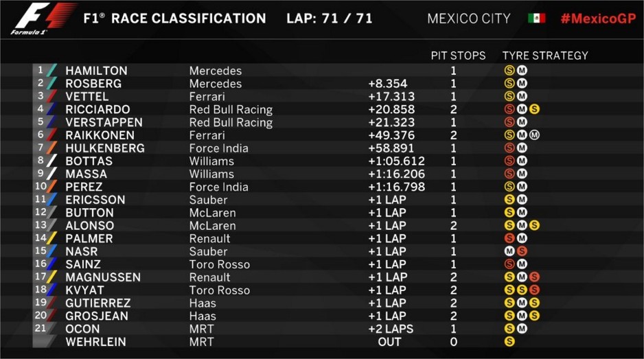Click the Mexican flag icon
Image resolution: width=644 pixels, height=359 pixels.
(x=536, y=18)
